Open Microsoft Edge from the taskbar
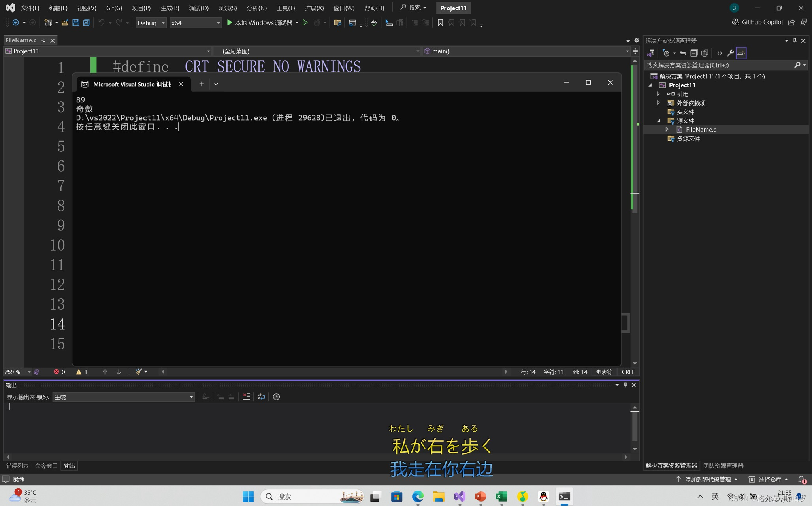 click(x=418, y=496)
